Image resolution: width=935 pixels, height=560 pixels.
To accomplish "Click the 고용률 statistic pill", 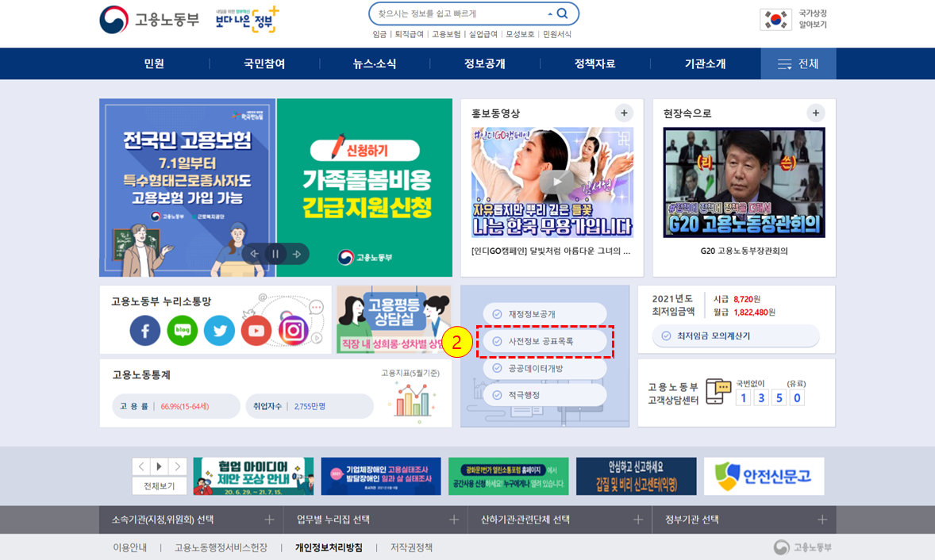I will [176, 406].
